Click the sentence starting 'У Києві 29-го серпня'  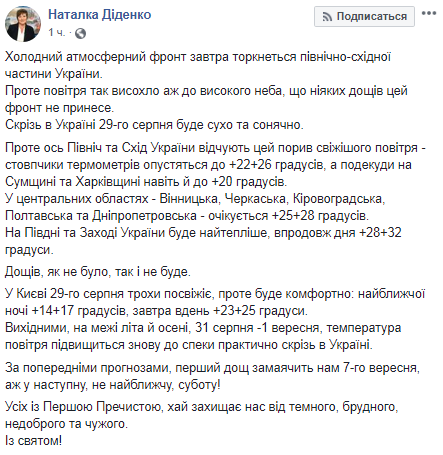point(215,302)
